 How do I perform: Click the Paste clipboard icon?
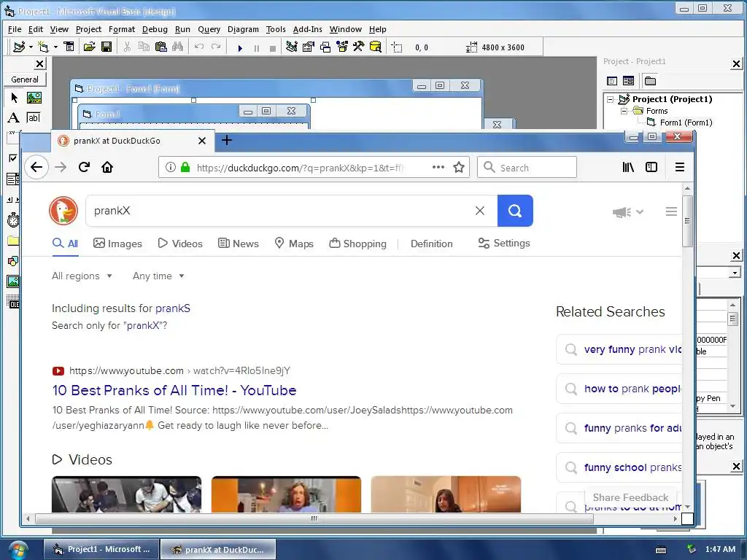[x=161, y=47]
